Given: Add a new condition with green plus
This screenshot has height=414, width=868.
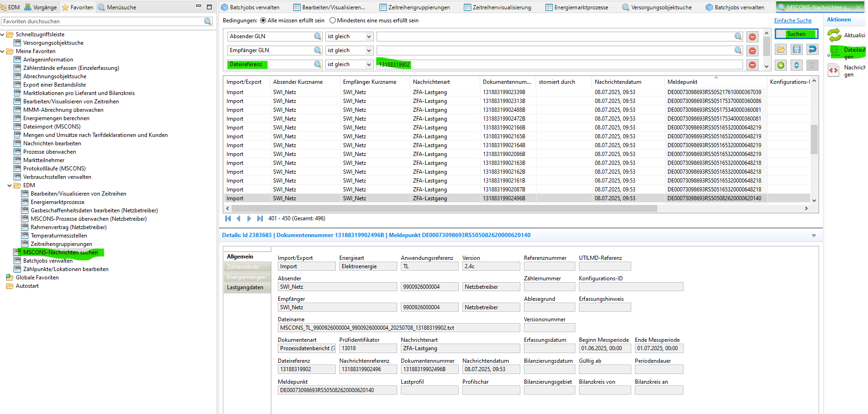Looking at the screenshot, I should pyautogui.click(x=781, y=65).
